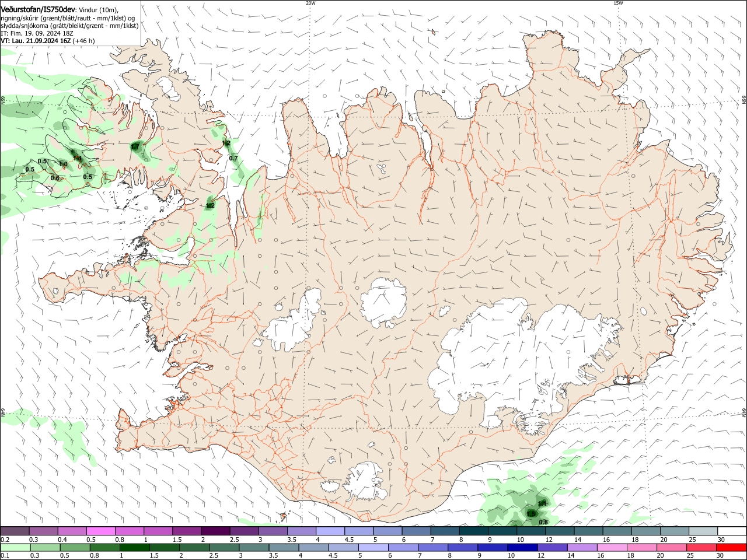Viewport: 747px width, 560px height.
Task: Click the 0.7 precipitation value on the map
Action: pos(233,158)
